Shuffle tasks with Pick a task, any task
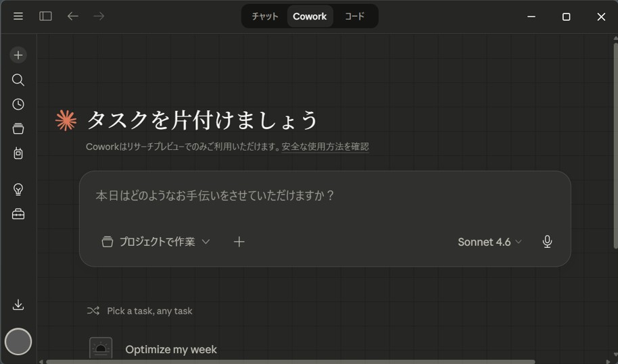 (140, 311)
